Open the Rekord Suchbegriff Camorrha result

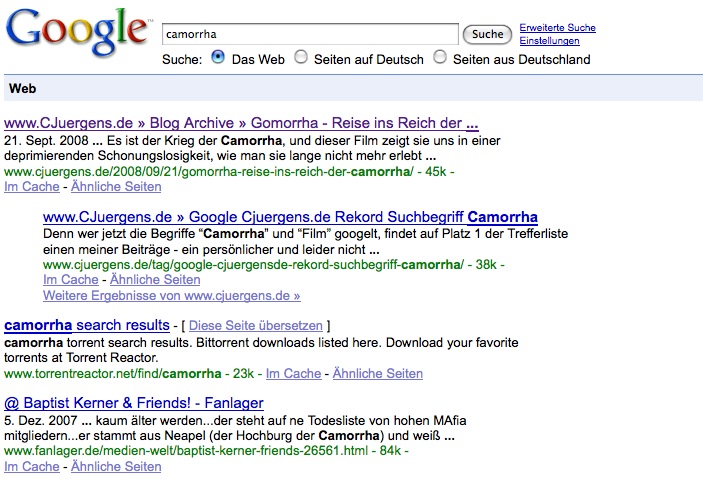click(x=290, y=217)
